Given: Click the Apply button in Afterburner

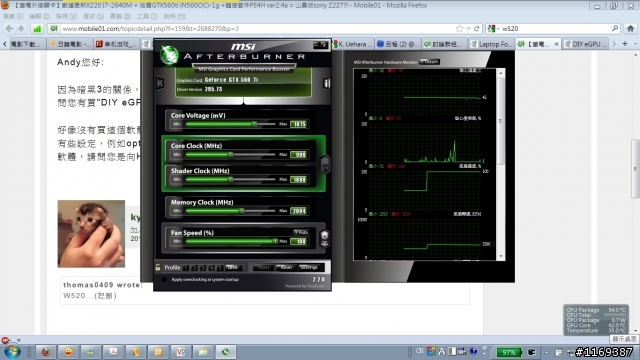Looking at the screenshot, I should 263,267.
